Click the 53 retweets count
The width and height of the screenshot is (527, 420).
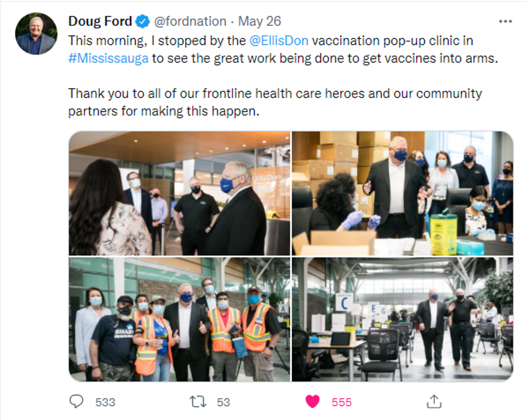click(223, 402)
